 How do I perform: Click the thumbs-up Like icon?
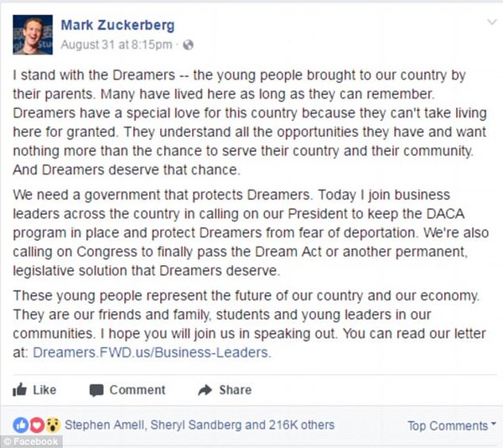point(19,389)
